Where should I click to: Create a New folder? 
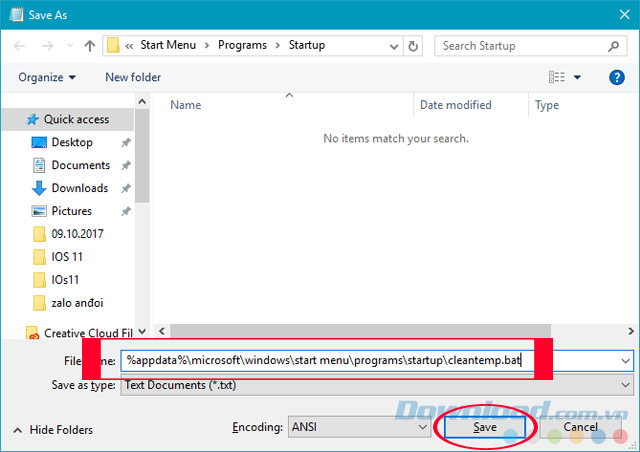[x=133, y=77]
